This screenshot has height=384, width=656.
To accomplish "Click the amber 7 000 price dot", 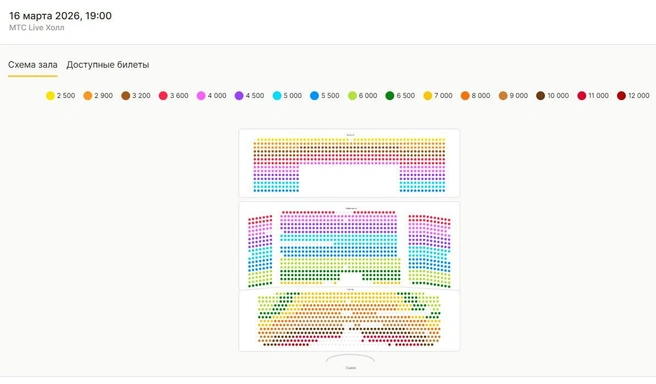I will pos(428,96).
